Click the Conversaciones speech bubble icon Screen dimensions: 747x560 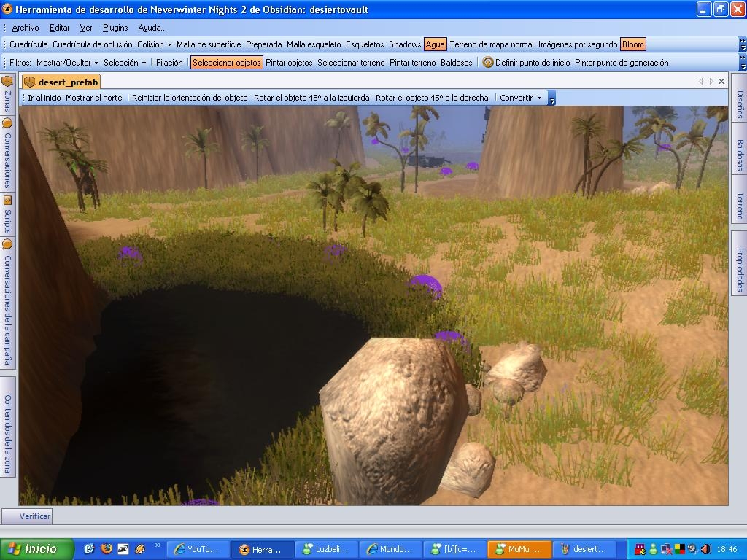coord(7,123)
